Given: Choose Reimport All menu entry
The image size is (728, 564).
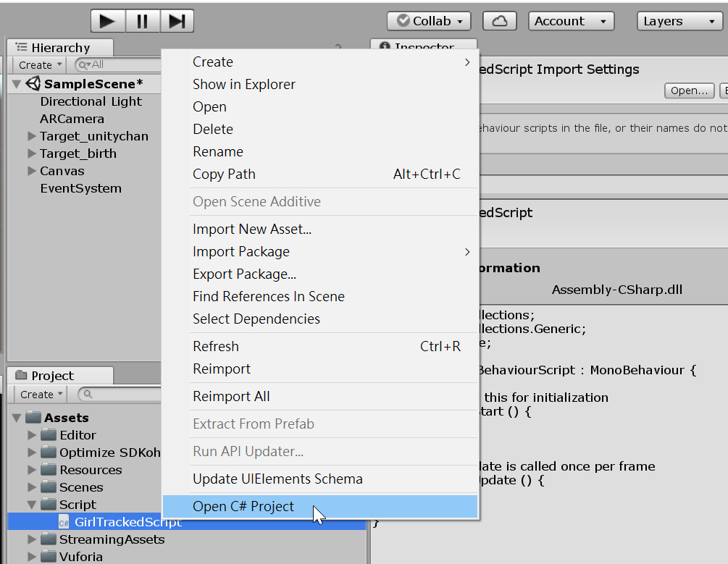Looking at the screenshot, I should tap(320, 397).
